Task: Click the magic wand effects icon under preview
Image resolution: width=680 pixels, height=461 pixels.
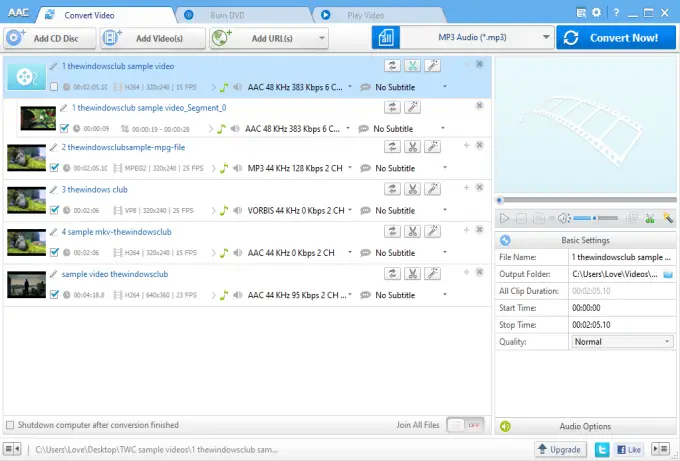Action: click(x=668, y=218)
